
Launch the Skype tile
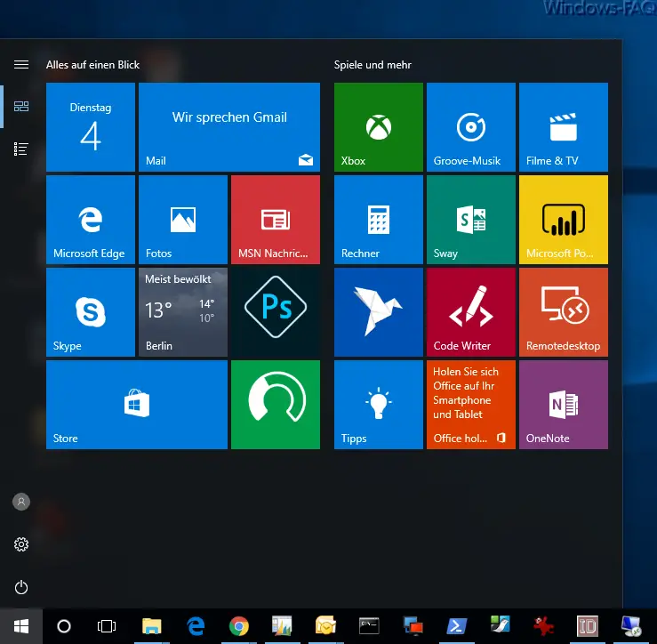pyautogui.click(x=91, y=312)
